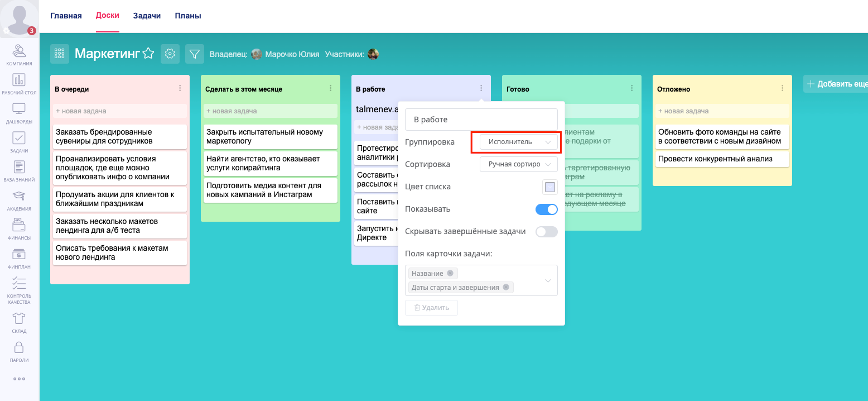Remove the Название field tag
The height and width of the screenshot is (401, 868).
tap(450, 273)
